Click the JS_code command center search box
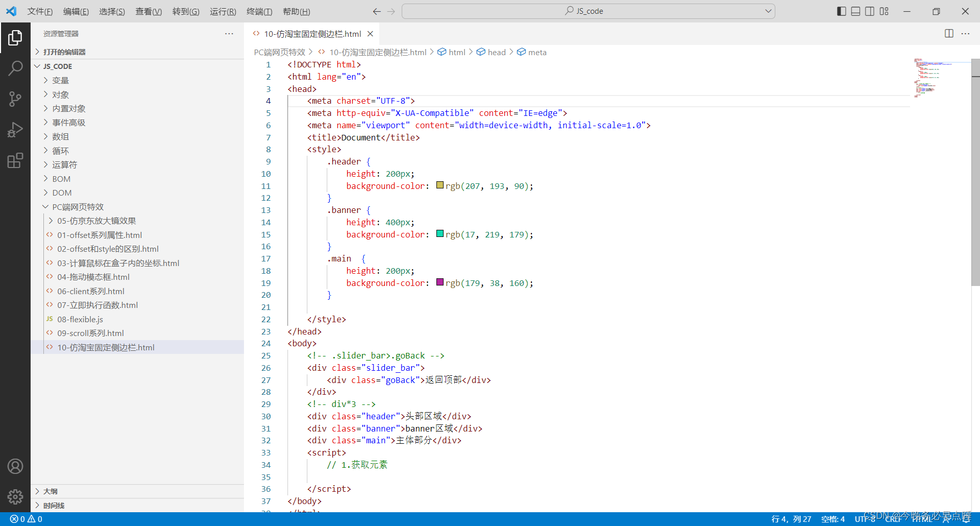This screenshot has width=980, height=526. [x=588, y=11]
